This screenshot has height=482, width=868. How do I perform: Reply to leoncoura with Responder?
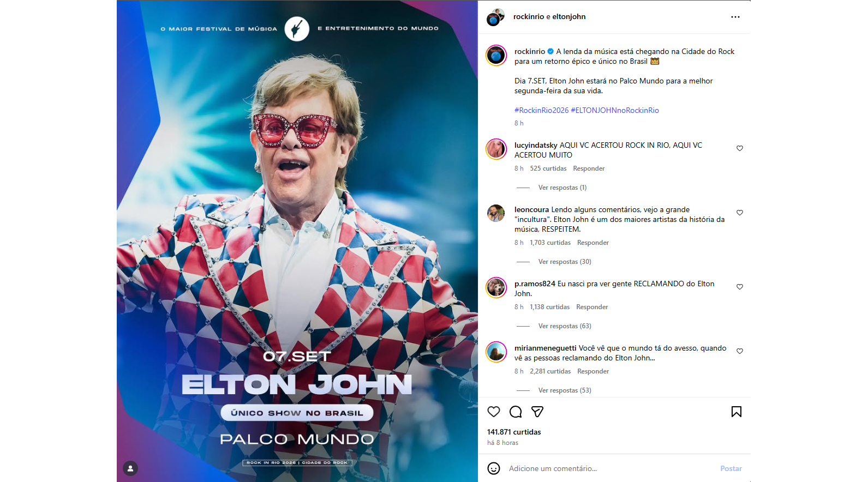593,243
